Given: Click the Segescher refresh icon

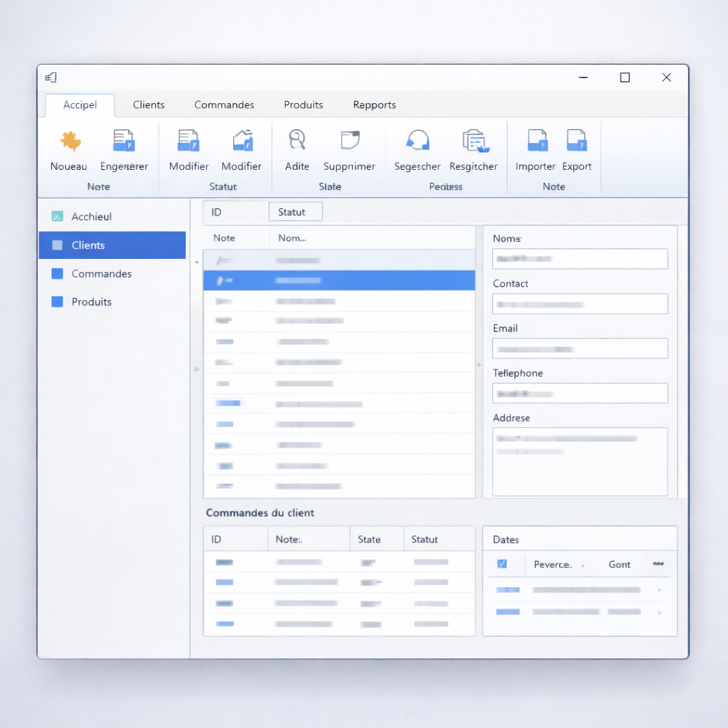Looking at the screenshot, I should 417,140.
